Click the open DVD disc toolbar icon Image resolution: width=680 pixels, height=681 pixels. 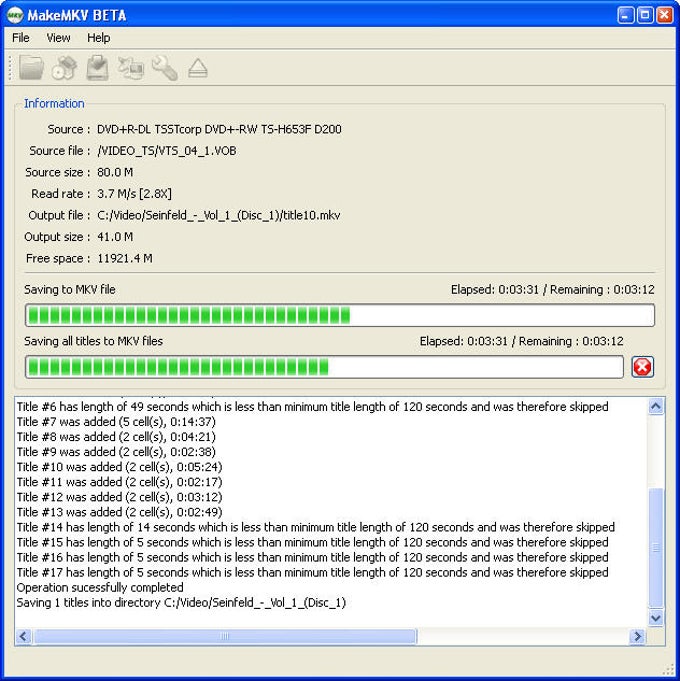tap(64, 68)
